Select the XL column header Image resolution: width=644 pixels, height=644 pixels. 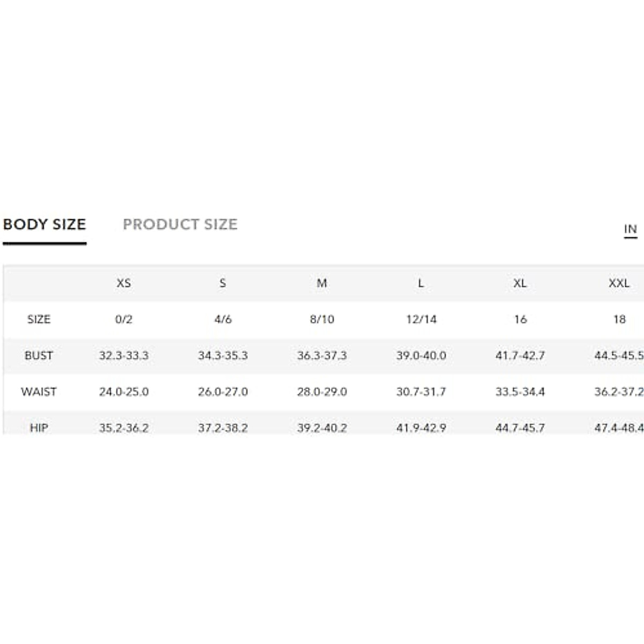coord(519,283)
